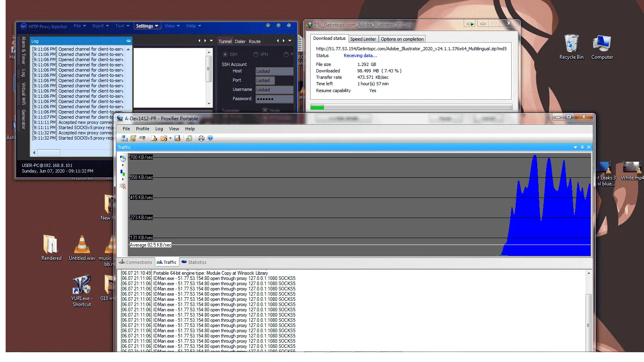The height and width of the screenshot is (362, 644).
Task: Open the Traffic pane options dropdown arrow
Action: pyautogui.click(x=575, y=147)
